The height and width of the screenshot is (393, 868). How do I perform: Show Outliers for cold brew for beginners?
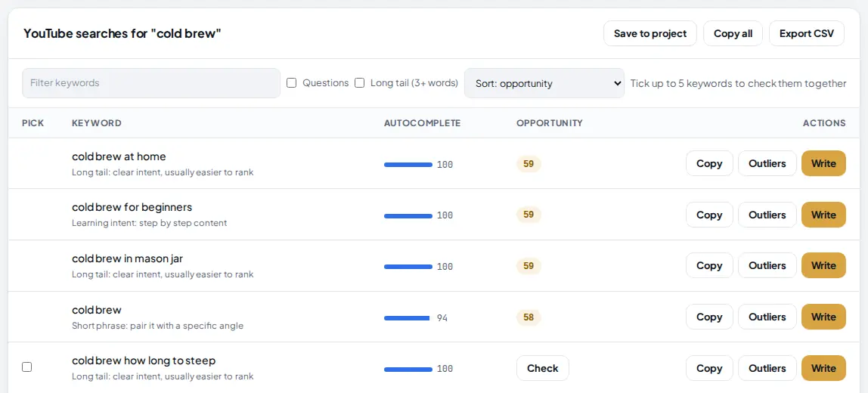(767, 215)
